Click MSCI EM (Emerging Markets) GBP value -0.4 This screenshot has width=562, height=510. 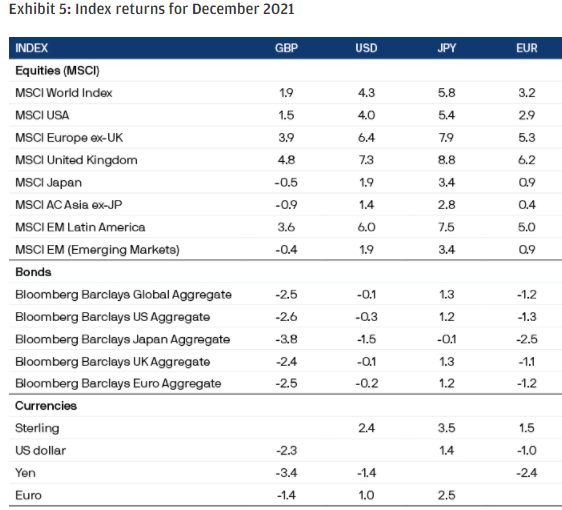[x=286, y=249]
